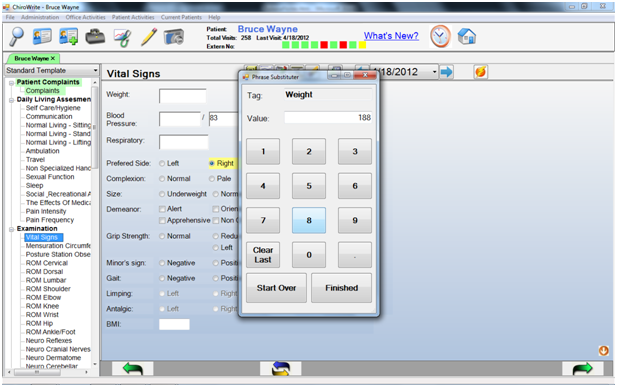Open the Patient Activities menu
617x387 pixels.
point(133,17)
